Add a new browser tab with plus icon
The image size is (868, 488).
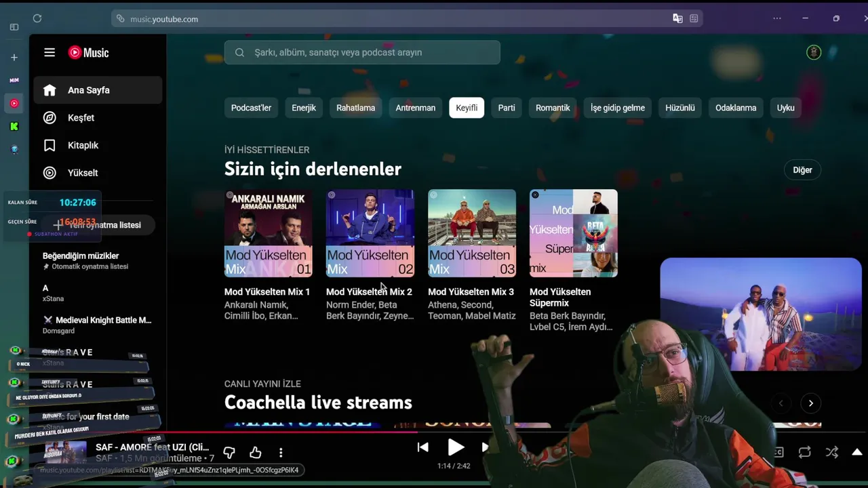tap(14, 58)
